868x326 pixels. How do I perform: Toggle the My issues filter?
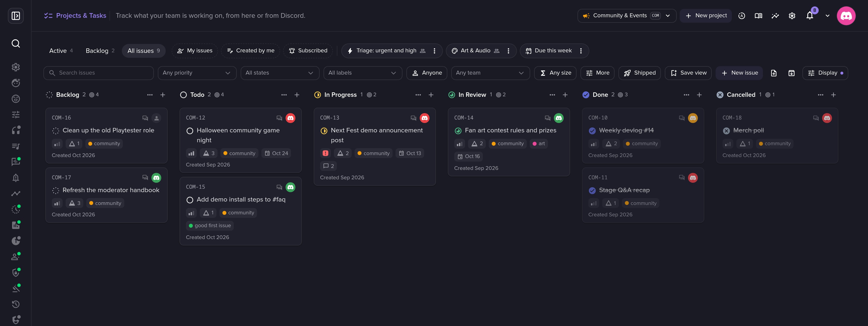click(x=195, y=51)
